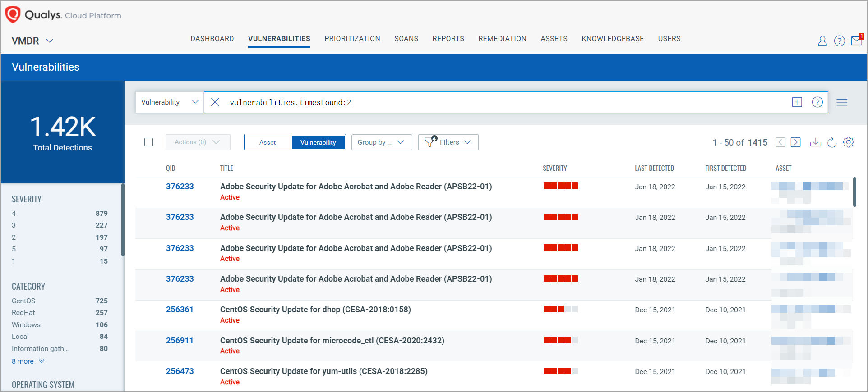This screenshot has width=868, height=392.
Task: Tick the select-all checkbox
Action: [x=149, y=142]
